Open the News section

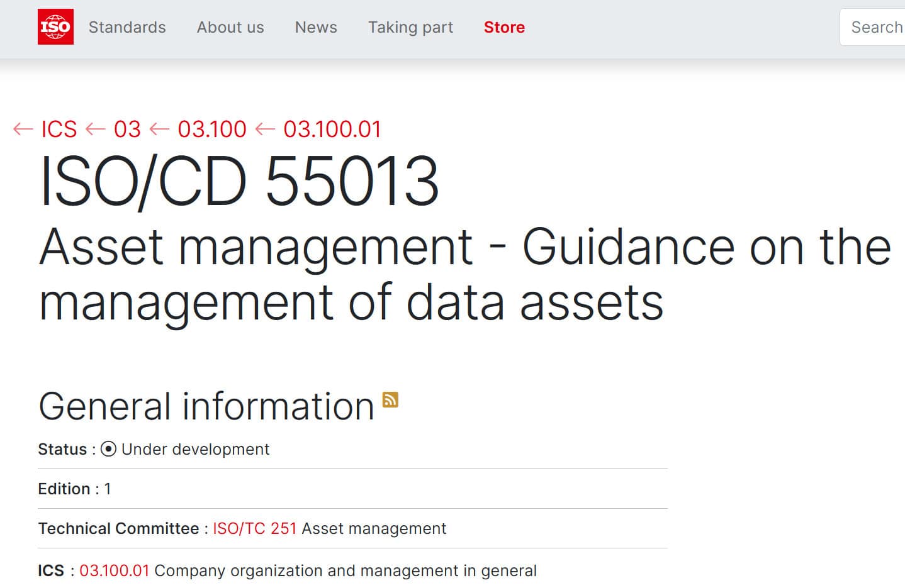pos(315,27)
